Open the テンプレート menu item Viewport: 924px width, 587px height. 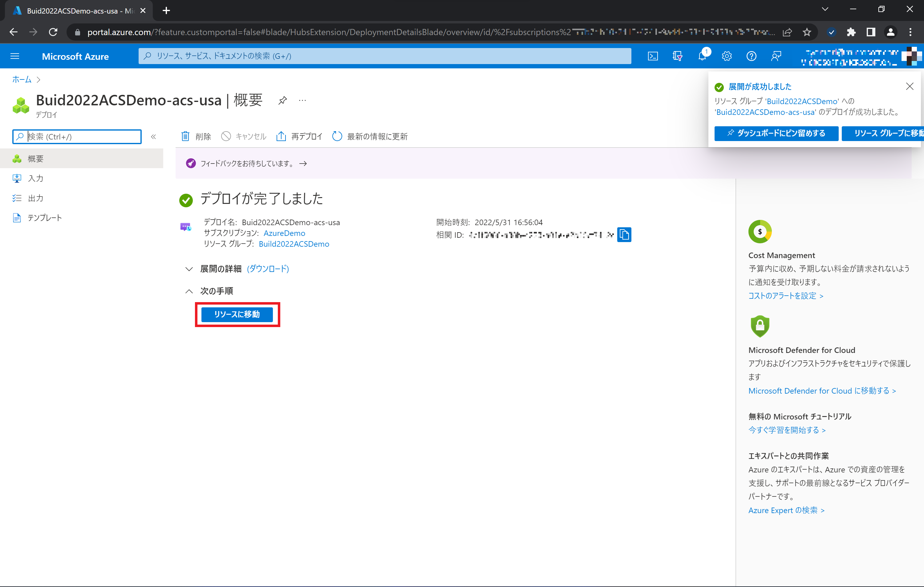point(45,218)
